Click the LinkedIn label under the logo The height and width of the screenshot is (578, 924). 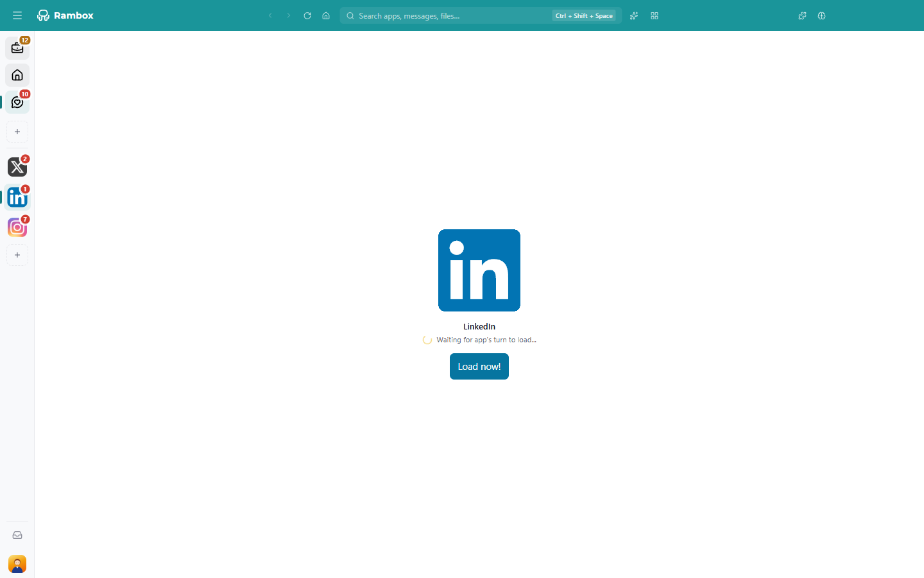click(x=479, y=326)
